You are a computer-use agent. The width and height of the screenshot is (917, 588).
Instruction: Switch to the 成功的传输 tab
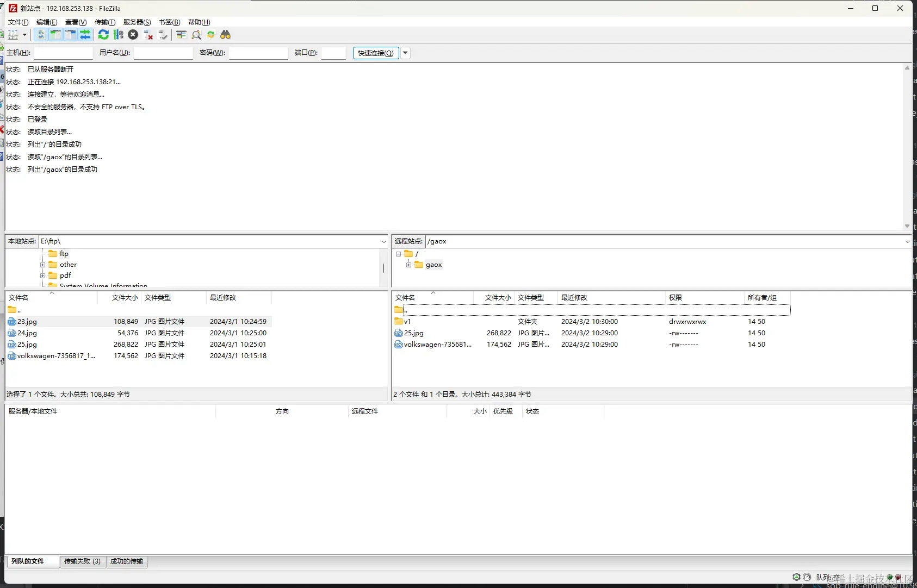(x=127, y=561)
